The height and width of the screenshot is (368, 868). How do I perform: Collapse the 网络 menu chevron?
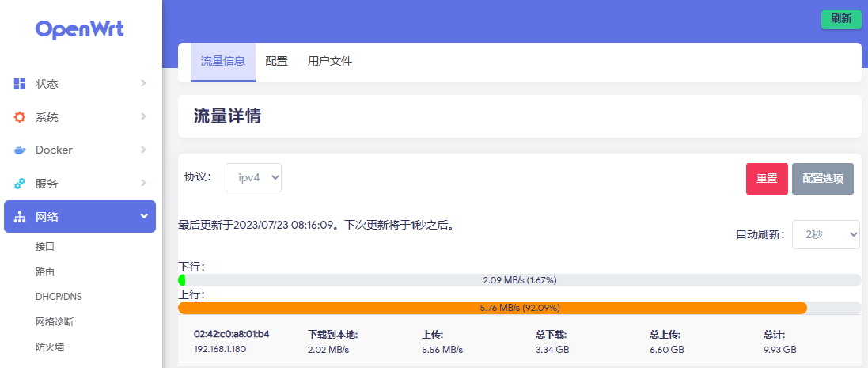[143, 216]
